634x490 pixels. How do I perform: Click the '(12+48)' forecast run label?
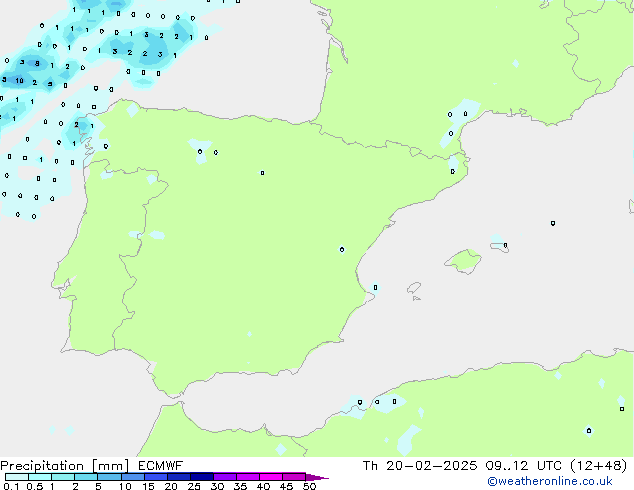[x=598, y=466]
